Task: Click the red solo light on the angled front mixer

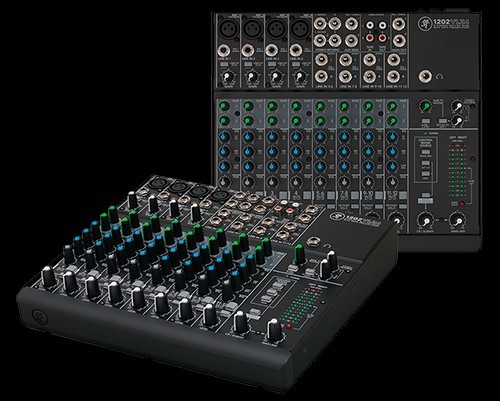Action: tap(289, 326)
